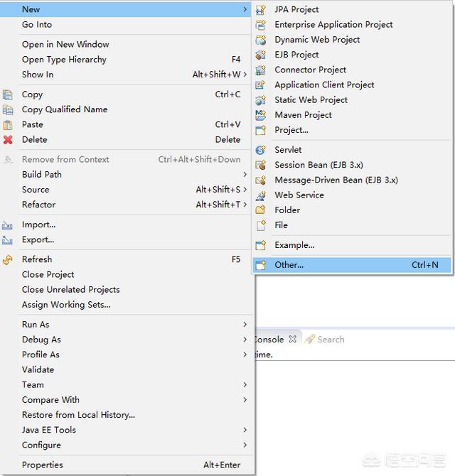
Task: Click the Maven Project icon
Action: pos(261,115)
